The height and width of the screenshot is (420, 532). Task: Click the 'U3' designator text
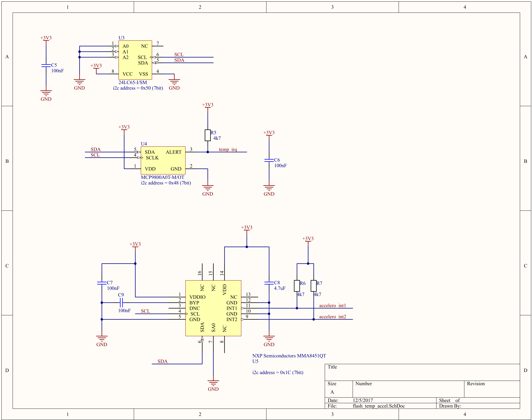pos(121,38)
